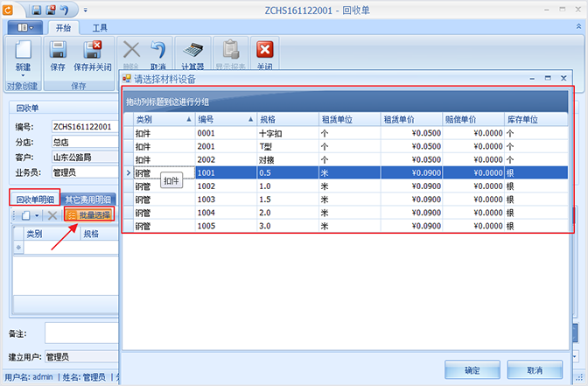Click the 批量选择 (Batch Select) button
Image resolution: width=588 pixels, height=386 pixels.
pos(89,214)
